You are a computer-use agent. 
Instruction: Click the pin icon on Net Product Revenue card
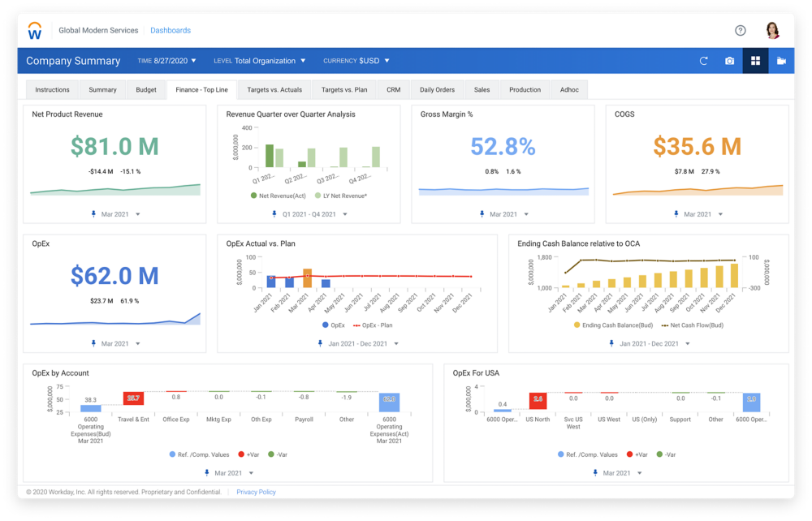click(x=92, y=213)
